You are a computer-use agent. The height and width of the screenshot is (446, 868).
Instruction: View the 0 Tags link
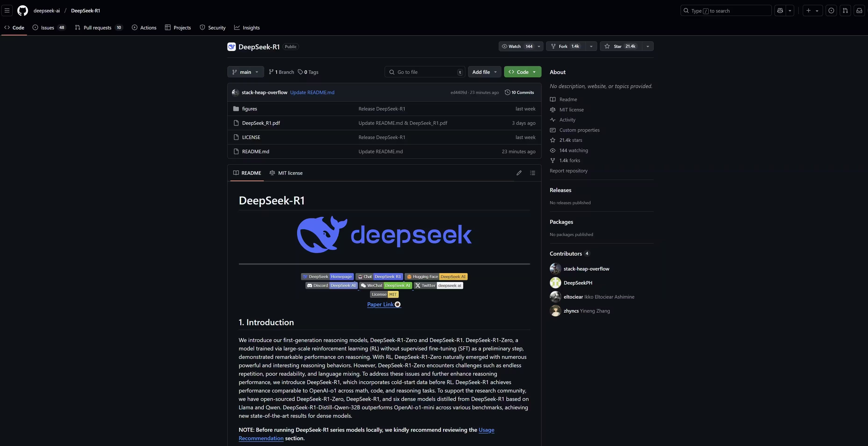pos(308,72)
